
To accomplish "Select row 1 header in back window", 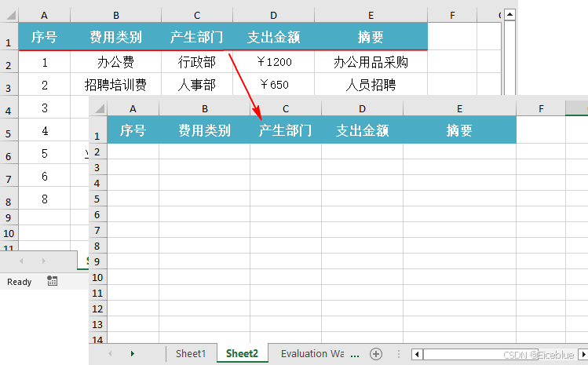I will click(x=9, y=37).
